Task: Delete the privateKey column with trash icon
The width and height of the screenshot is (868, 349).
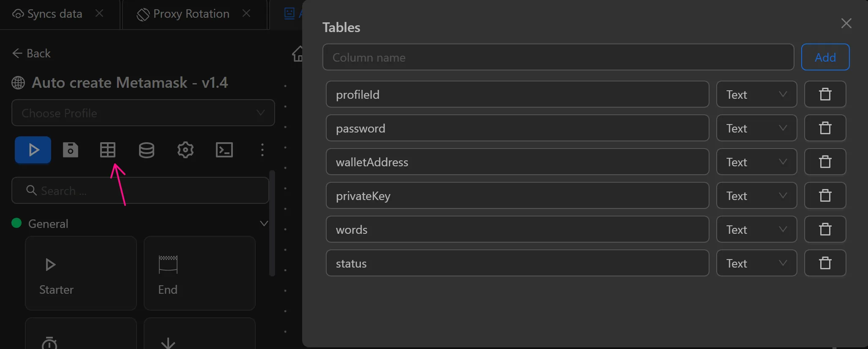Action: (x=825, y=195)
